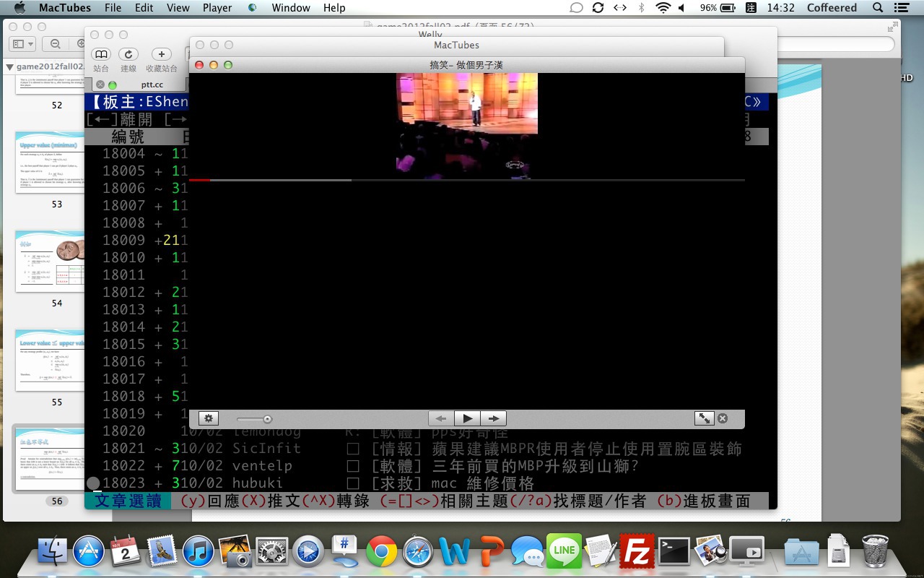Skip to next video in MacTubes player
The width and height of the screenshot is (924, 578).
pyautogui.click(x=494, y=418)
